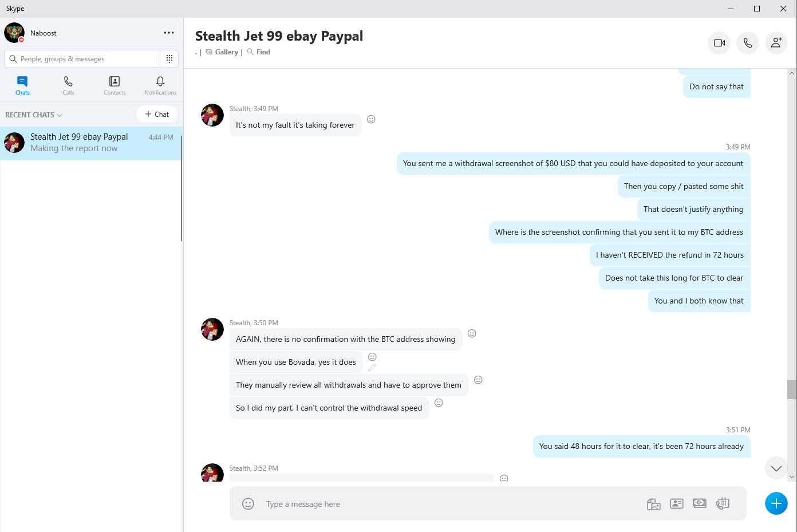Click the "withdrawal screenshot of $80 USD" message
The width and height of the screenshot is (797, 532).
573,163
